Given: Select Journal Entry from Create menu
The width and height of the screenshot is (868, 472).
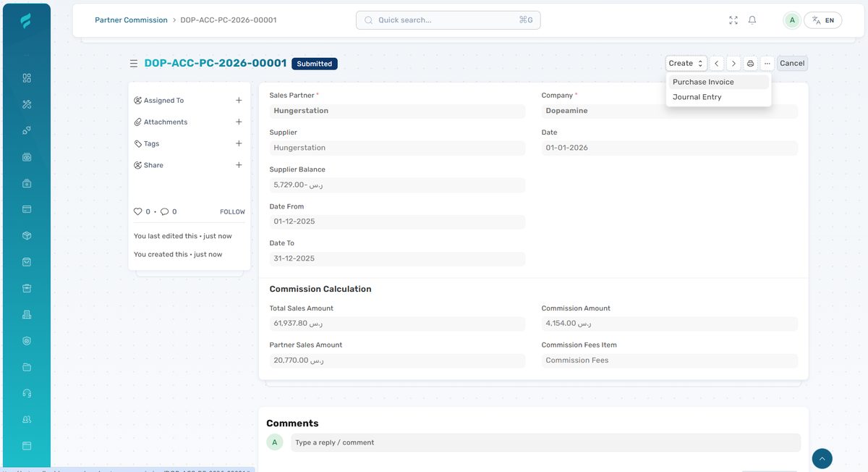Looking at the screenshot, I should (x=697, y=97).
